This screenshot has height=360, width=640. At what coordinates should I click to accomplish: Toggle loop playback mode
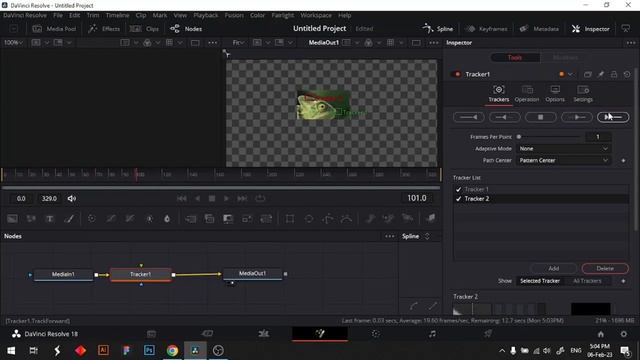pos(260,198)
